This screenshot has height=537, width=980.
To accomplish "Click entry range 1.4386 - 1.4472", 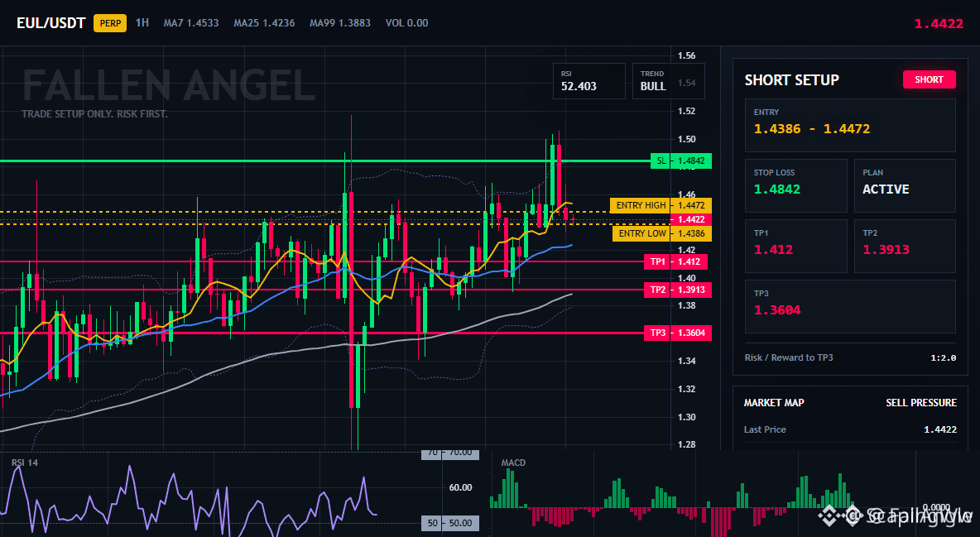I will point(812,129).
